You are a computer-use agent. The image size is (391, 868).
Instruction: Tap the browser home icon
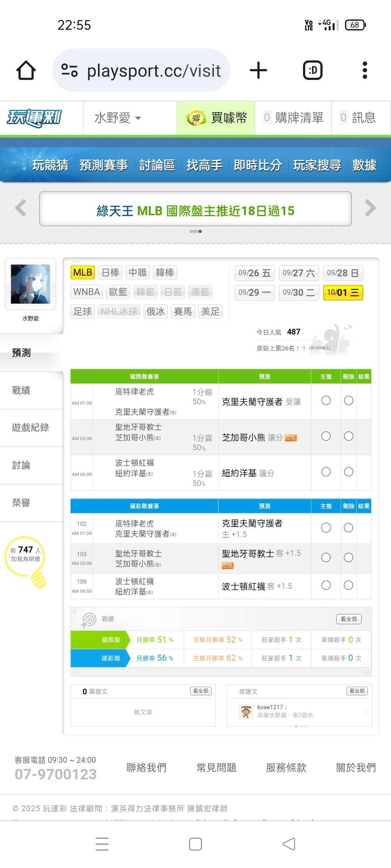pyautogui.click(x=26, y=70)
